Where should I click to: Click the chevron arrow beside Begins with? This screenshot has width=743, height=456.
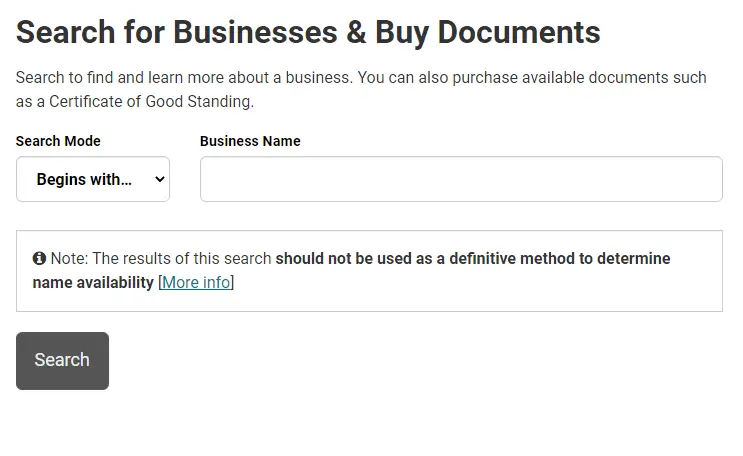click(x=160, y=179)
